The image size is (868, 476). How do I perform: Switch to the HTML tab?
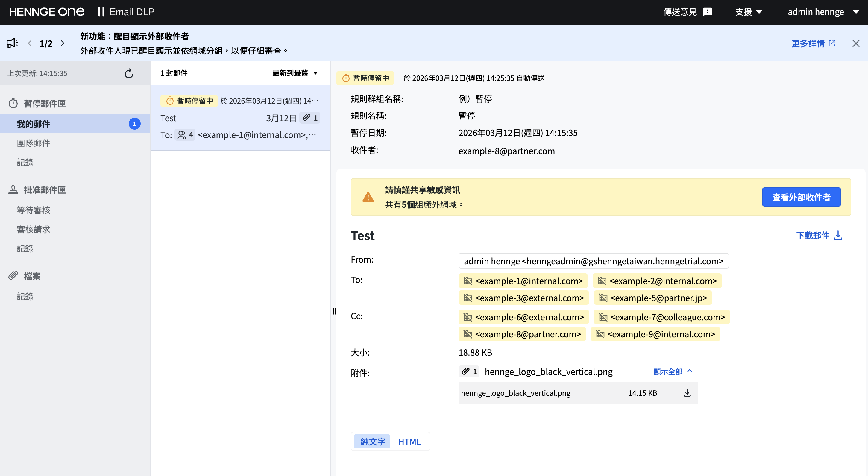[409, 441]
